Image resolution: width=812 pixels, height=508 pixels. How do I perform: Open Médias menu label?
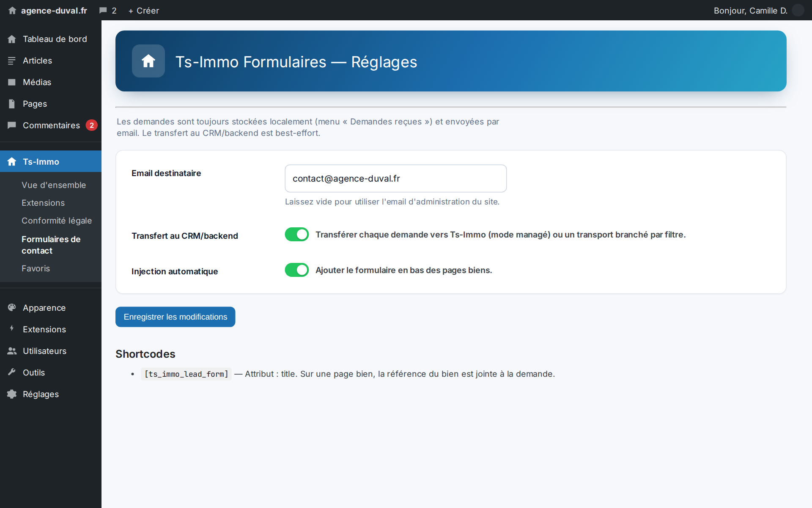(x=37, y=82)
